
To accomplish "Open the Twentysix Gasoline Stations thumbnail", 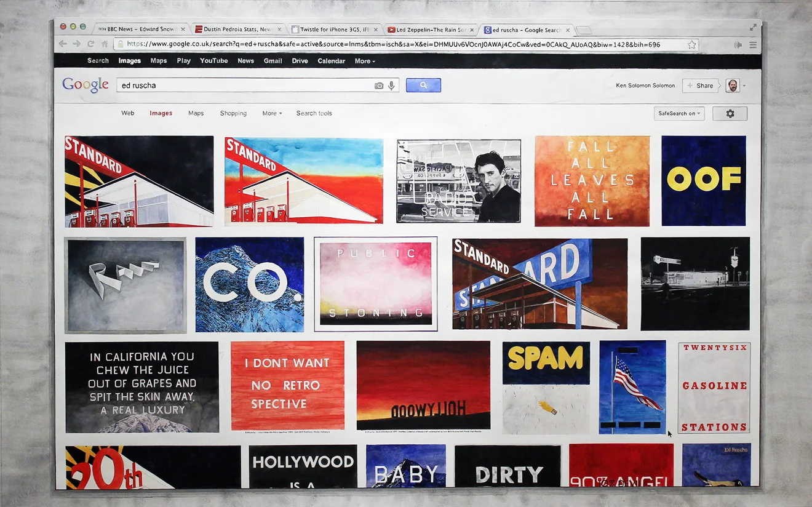I will click(x=714, y=388).
